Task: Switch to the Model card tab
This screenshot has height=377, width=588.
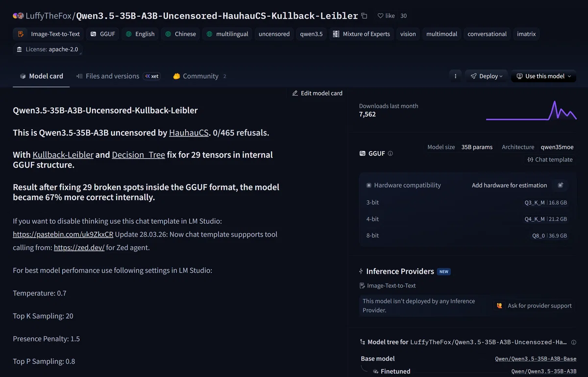Action: pos(41,76)
